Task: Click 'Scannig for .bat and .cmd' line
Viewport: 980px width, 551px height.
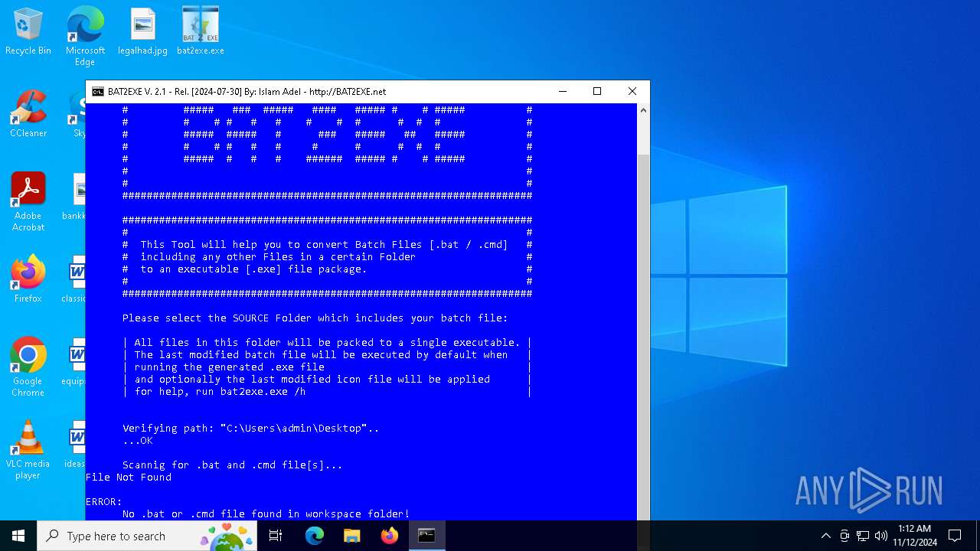Action: tap(232, 465)
